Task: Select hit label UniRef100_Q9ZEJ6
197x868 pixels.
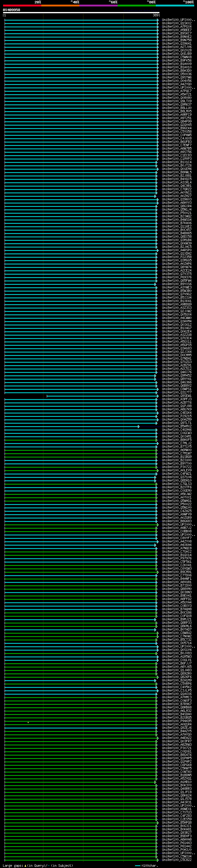Action: click(x=176, y=728)
